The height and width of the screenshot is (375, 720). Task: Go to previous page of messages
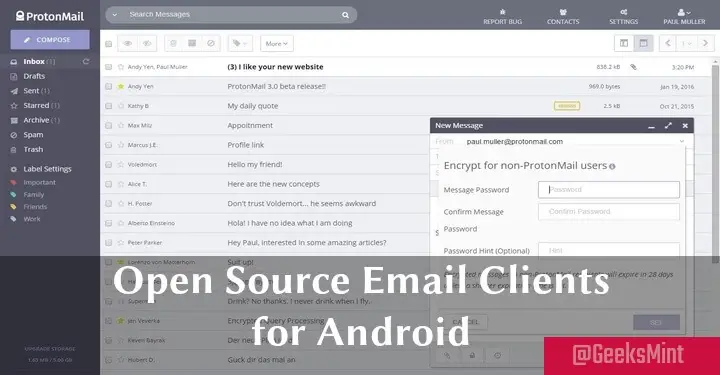coord(668,43)
